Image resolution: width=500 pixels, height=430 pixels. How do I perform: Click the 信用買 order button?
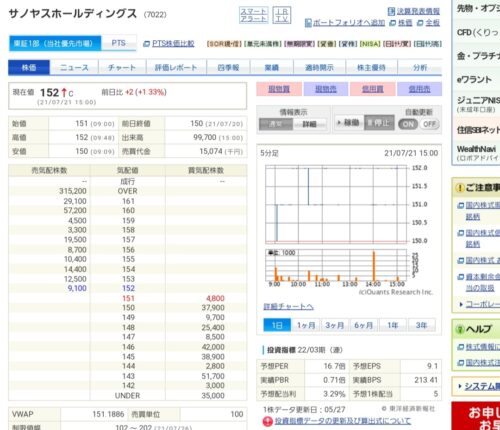pyautogui.click(x=373, y=89)
